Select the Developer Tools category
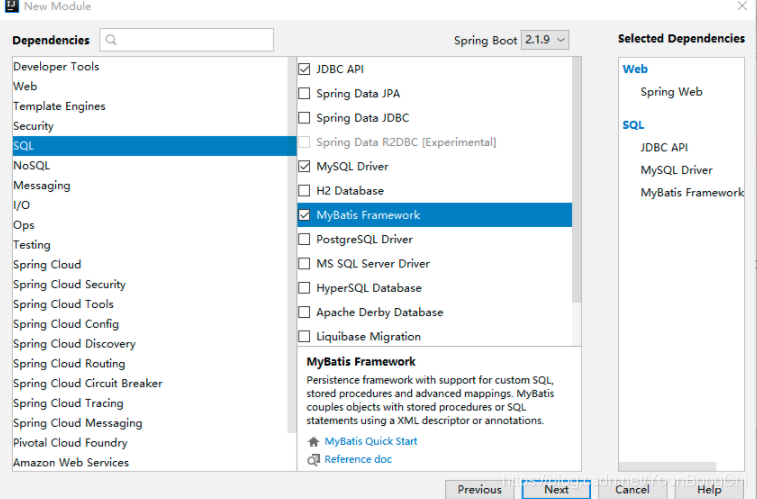The width and height of the screenshot is (757, 499). [x=150, y=67]
